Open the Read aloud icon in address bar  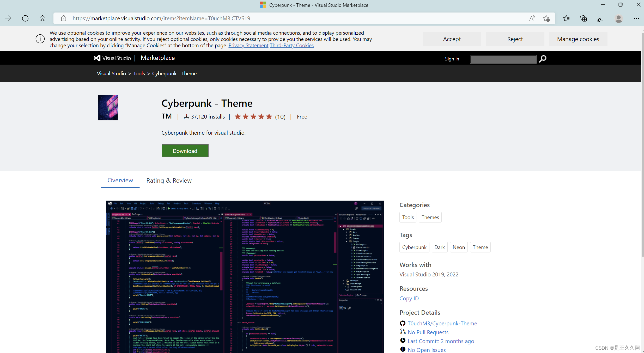click(x=532, y=18)
